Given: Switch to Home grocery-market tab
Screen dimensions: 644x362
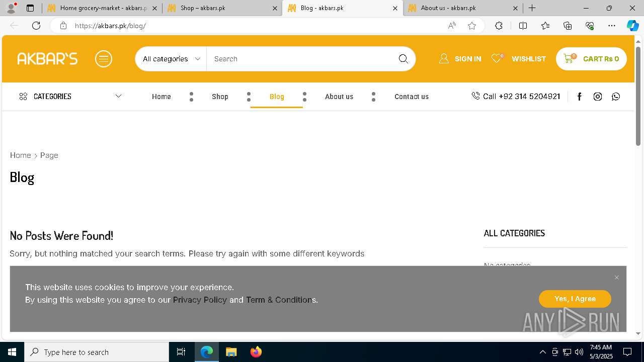Looking at the screenshot, I should click(102, 8).
